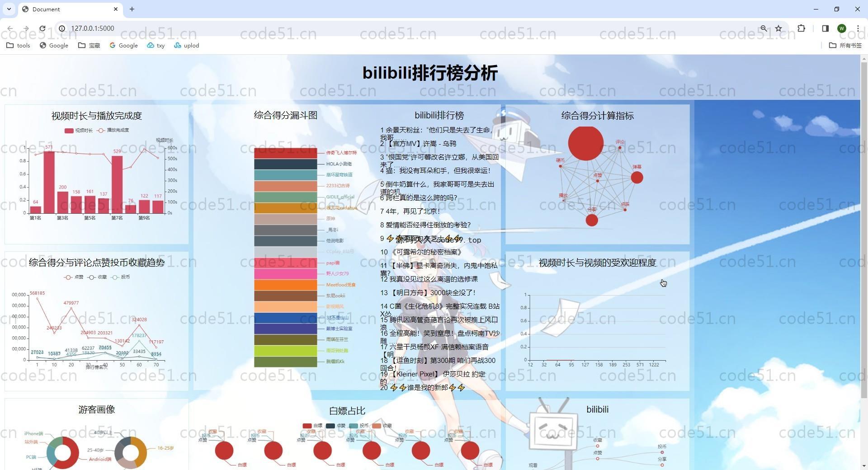The height and width of the screenshot is (470, 868).
Task: Click the 568185 point on trend chart
Action: [x=37, y=298]
